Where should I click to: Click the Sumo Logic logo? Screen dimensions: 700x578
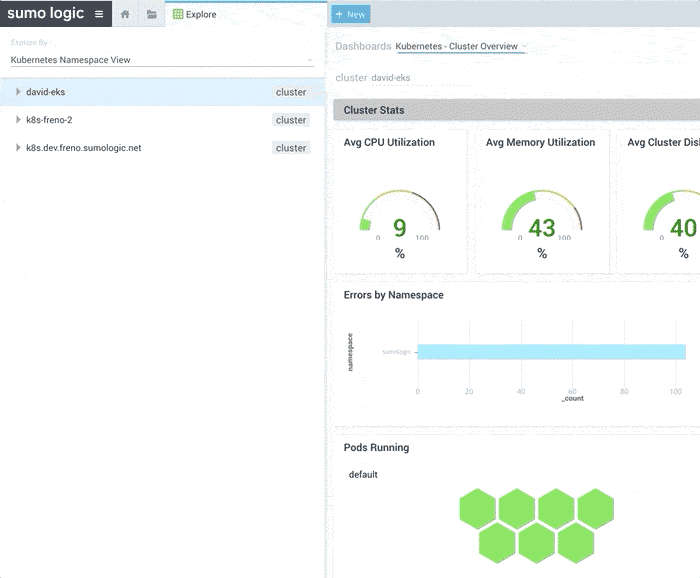(x=46, y=13)
